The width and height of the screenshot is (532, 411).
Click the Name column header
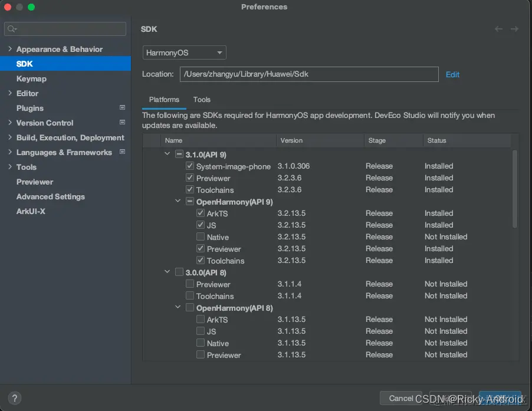point(219,140)
